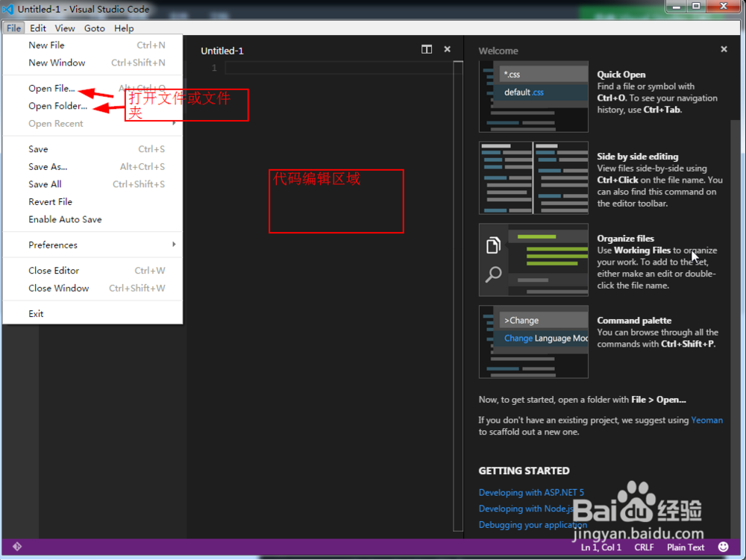Minimize the Visual Studio Code window
Screen dimensions: 746x560
[x=676, y=6]
